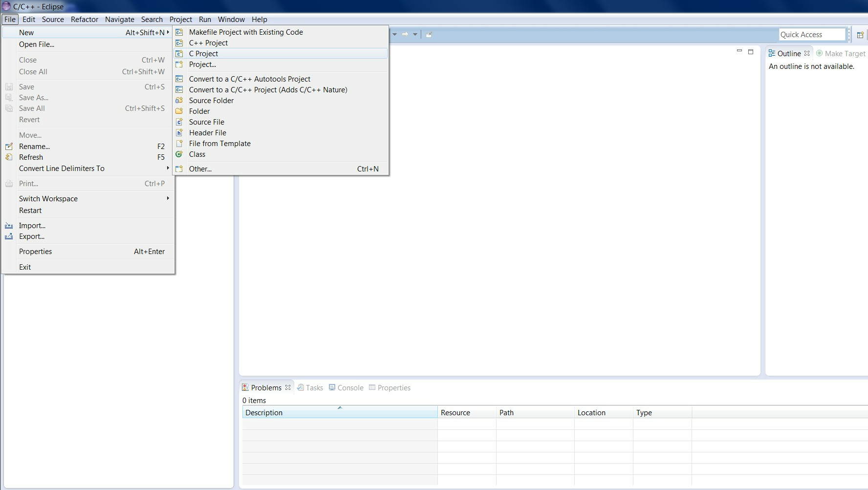Image resolution: width=868 pixels, height=490 pixels.
Task: Open the Run menu
Action: click(x=205, y=19)
